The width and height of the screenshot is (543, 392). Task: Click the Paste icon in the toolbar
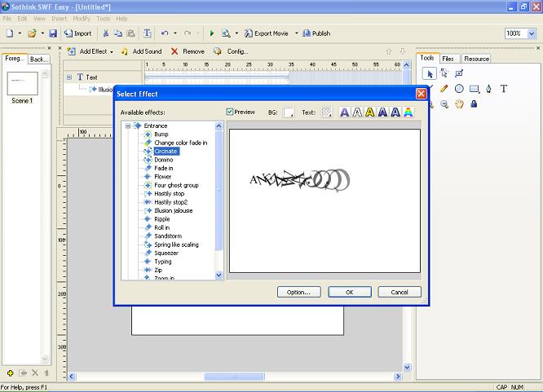130,33
